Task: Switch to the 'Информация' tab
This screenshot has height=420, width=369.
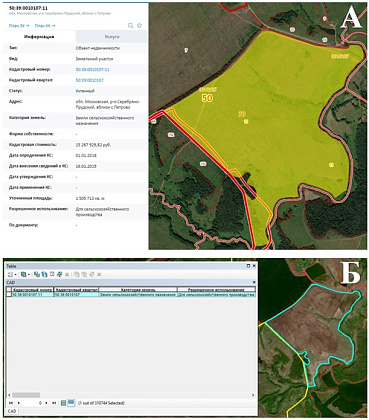Action: (39, 37)
